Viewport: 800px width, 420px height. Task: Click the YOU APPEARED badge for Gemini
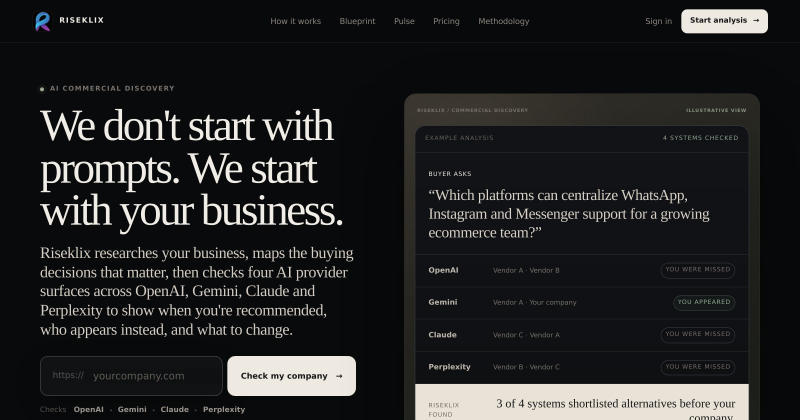[x=704, y=302]
